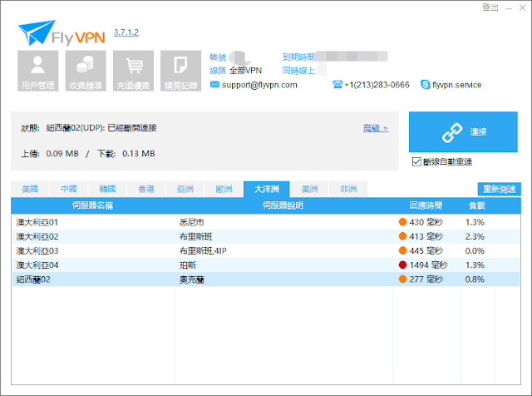This screenshot has height=396, width=532.
Task: Sort by the 負載 column header
Action: 476,205
